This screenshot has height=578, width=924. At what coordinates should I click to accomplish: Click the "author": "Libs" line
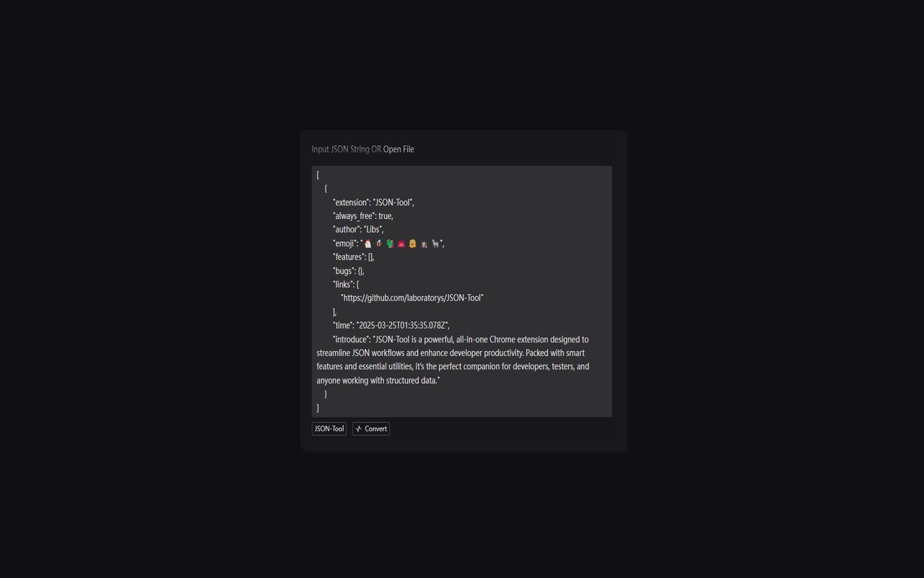click(x=358, y=230)
